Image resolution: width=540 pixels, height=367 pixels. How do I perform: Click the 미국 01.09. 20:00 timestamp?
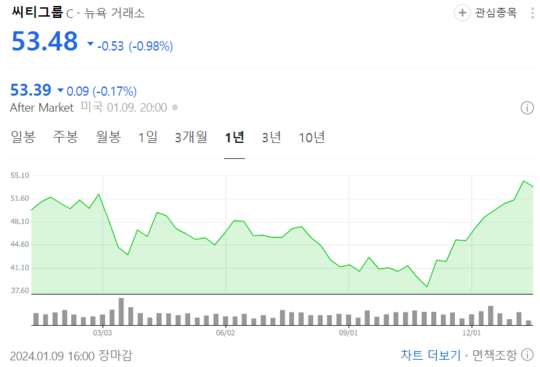pyautogui.click(x=124, y=107)
